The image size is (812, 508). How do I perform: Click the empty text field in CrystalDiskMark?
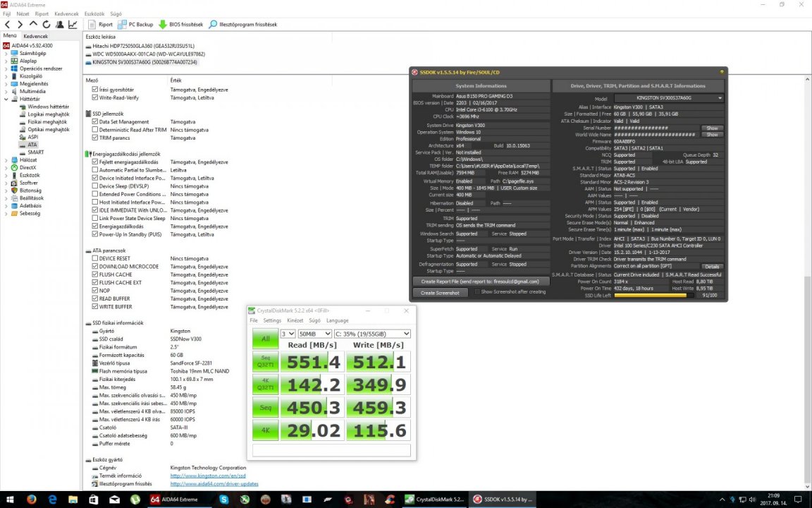tap(331, 450)
